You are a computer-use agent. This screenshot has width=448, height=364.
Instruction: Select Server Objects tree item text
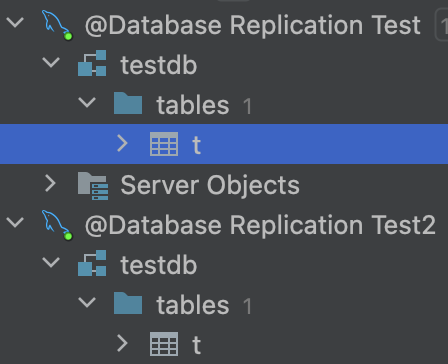tap(210, 186)
